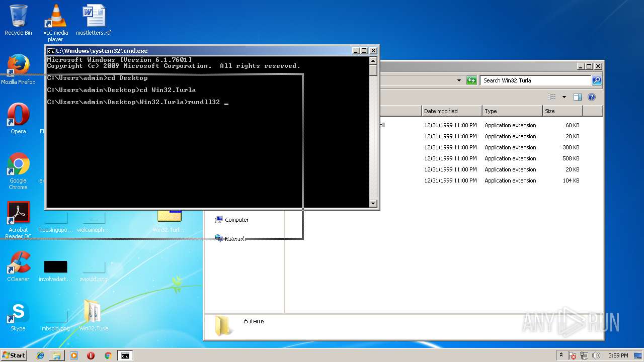Open the Opera browser shortcut
This screenshot has height=362, width=644.
pos(18,119)
